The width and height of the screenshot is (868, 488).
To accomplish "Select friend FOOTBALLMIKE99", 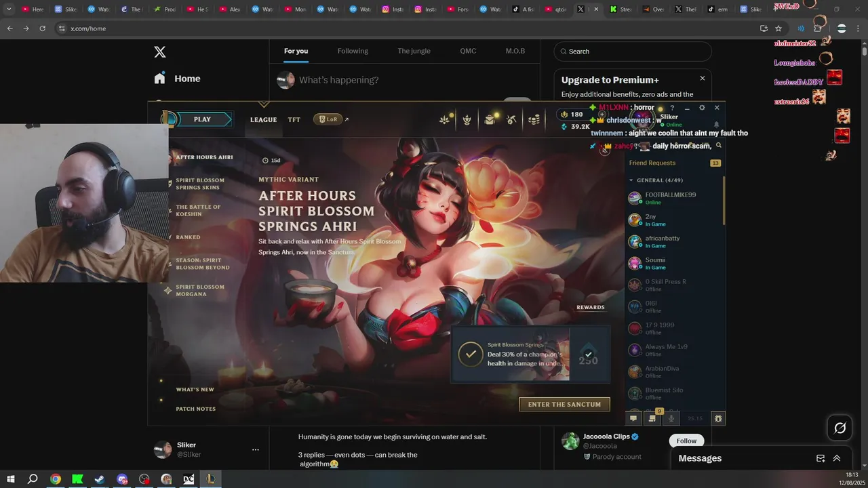I will [x=674, y=198].
